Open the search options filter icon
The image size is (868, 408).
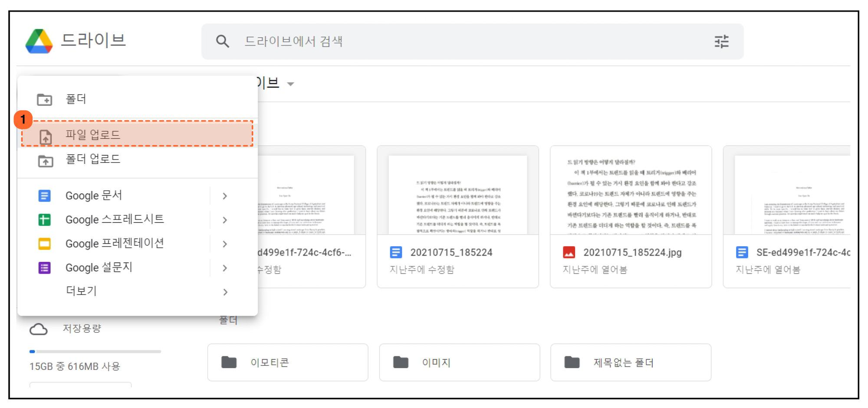tap(721, 41)
